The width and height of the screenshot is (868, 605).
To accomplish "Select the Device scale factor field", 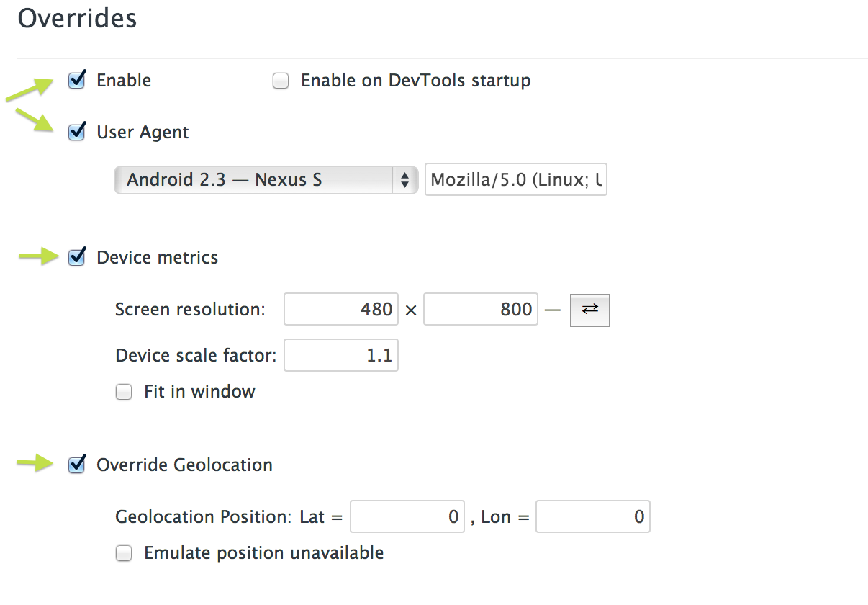I will pos(341,356).
